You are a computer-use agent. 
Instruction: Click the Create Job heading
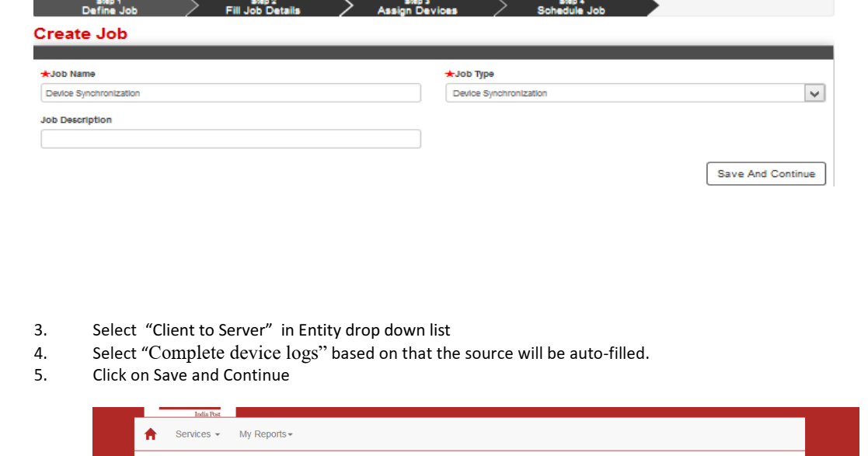81,33
